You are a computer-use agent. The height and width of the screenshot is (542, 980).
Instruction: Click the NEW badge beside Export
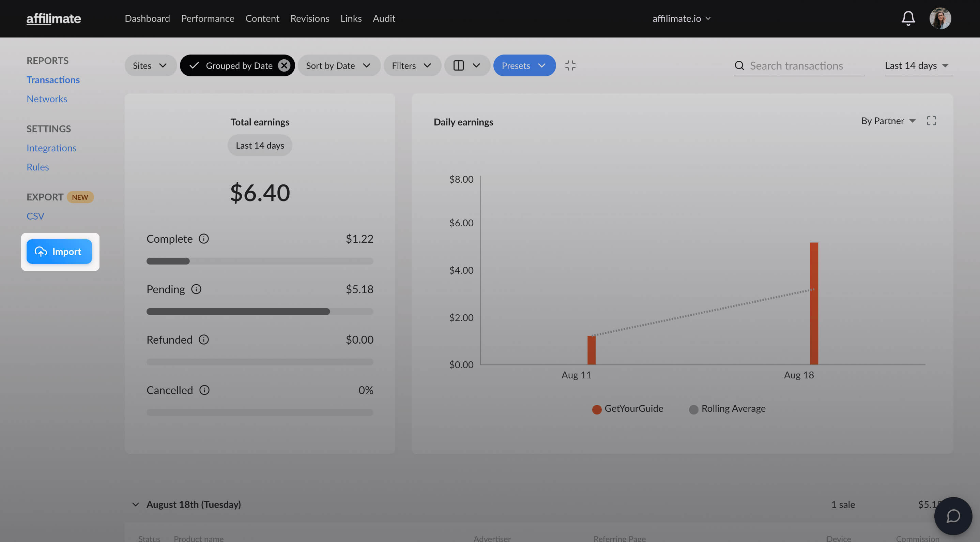point(80,197)
